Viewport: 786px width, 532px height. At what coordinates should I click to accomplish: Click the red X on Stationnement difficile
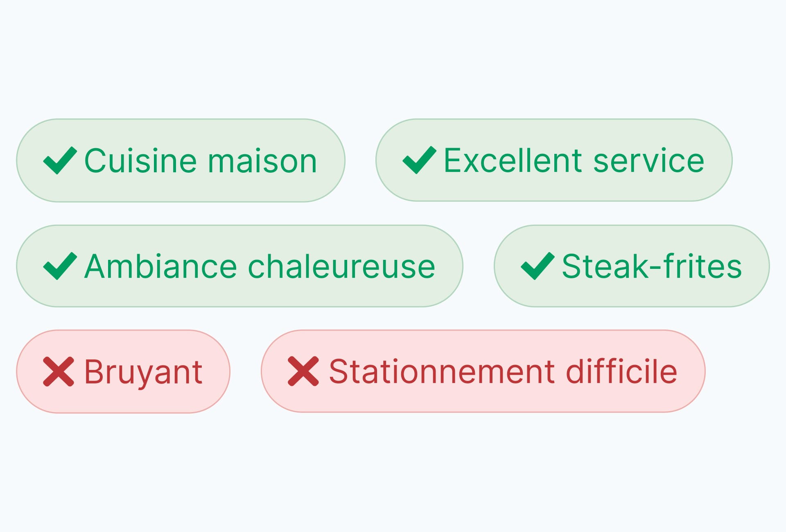(303, 371)
